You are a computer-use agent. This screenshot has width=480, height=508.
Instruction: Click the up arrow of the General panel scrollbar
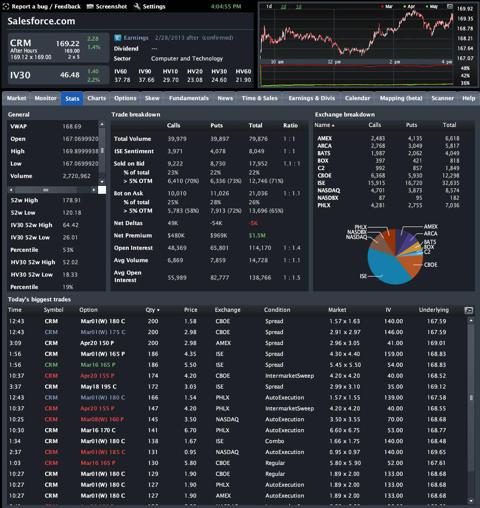click(102, 124)
